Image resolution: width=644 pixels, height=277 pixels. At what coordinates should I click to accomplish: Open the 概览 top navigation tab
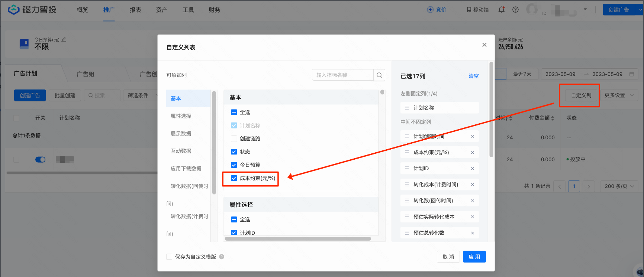83,10
